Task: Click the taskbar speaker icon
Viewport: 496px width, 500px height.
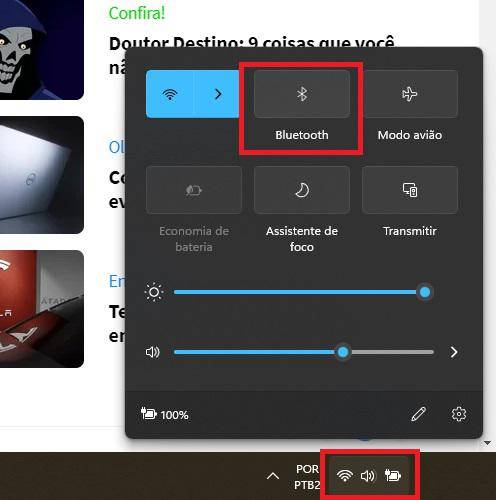Action: pyautogui.click(x=368, y=476)
